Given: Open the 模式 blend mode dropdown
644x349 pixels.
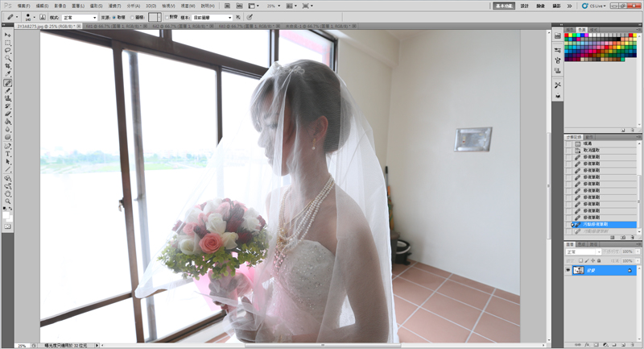Looking at the screenshot, I should [x=80, y=17].
